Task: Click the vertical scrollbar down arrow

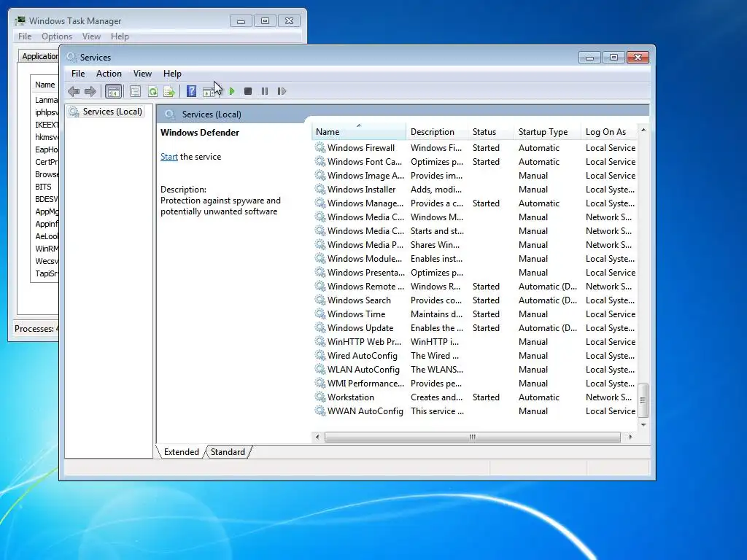Action: (643, 424)
